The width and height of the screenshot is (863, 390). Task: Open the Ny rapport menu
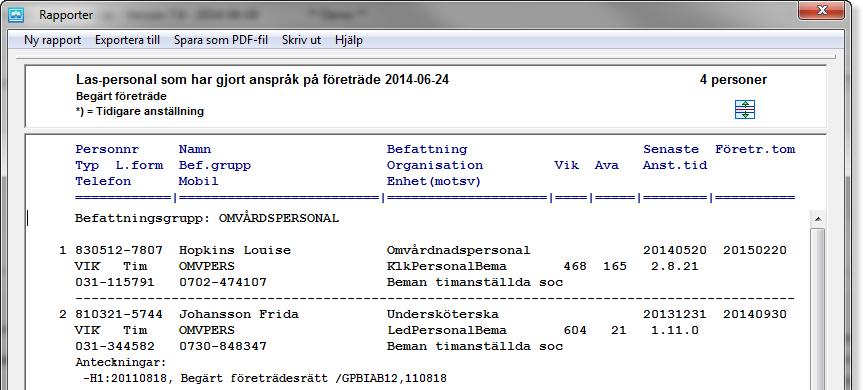pyautogui.click(x=52, y=40)
